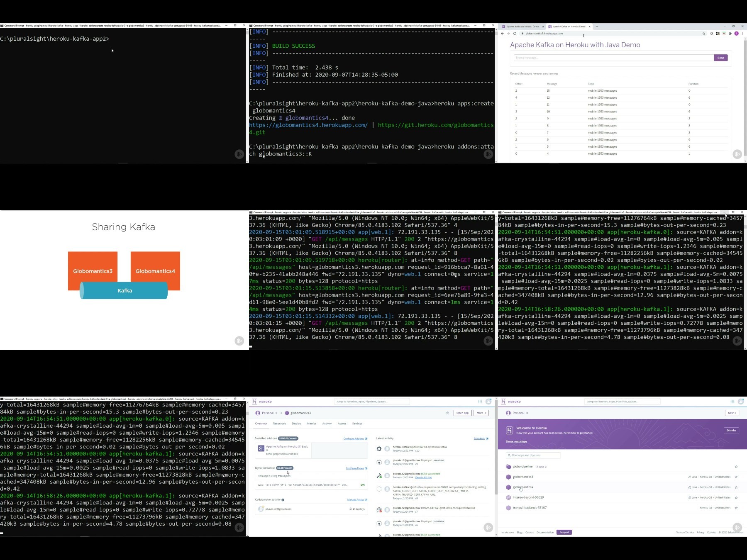747x560 pixels.
Task: Switch to the Metrics tab
Action: click(312, 424)
